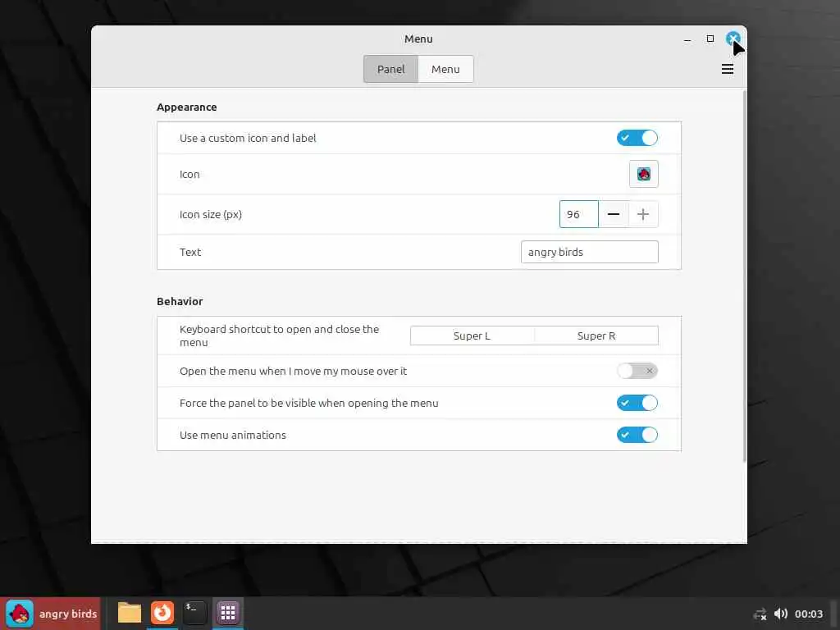The height and width of the screenshot is (630, 840).
Task: Switch to the Menu tab
Action: [x=445, y=69]
